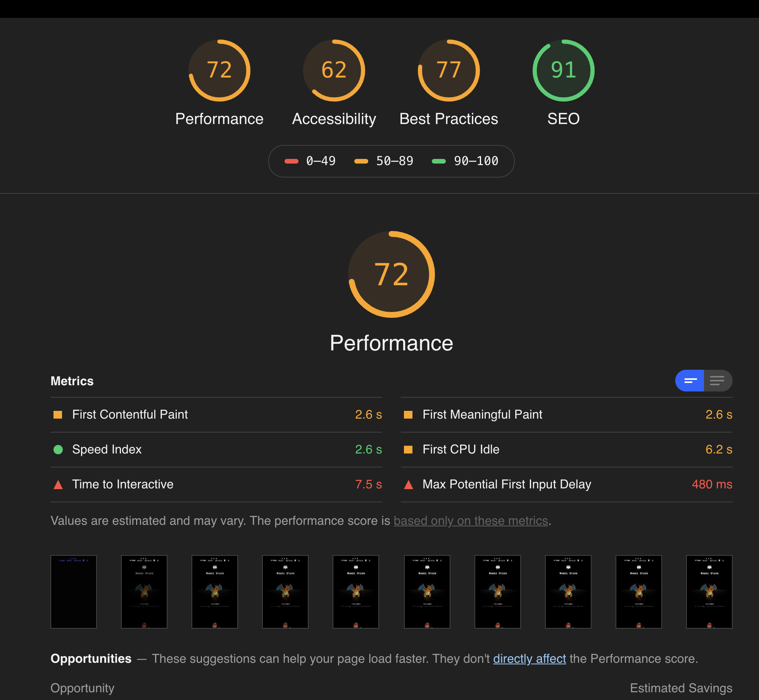Screen dimensions: 759x700
Task: Click the orange square beside First CPU Idle
Action: [x=409, y=450]
